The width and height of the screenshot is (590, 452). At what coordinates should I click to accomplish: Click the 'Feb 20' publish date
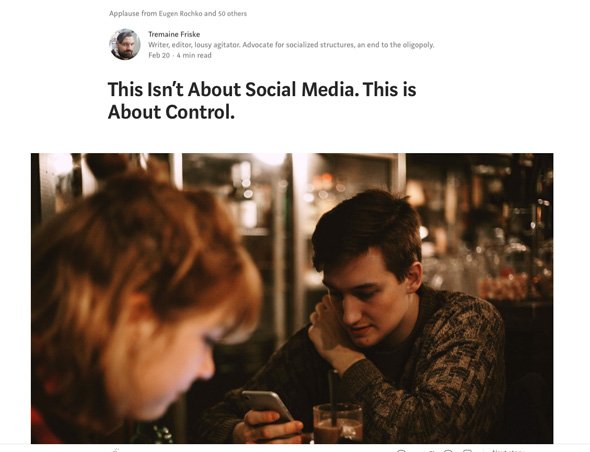159,55
